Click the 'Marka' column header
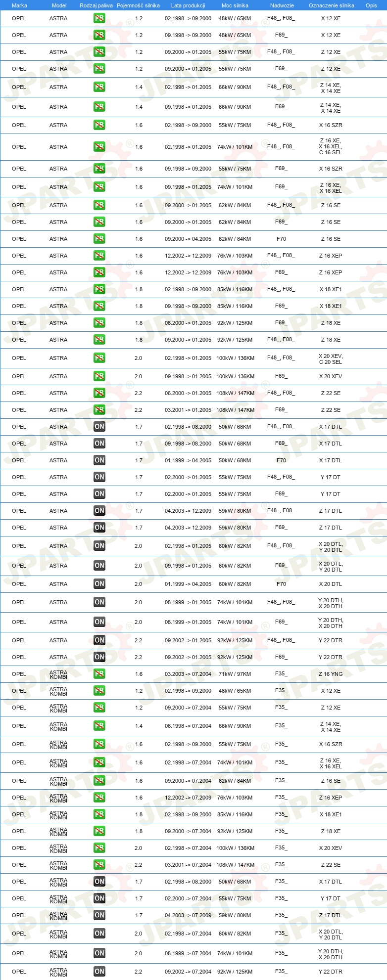The image size is (387, 980). [x=19, y=5]
